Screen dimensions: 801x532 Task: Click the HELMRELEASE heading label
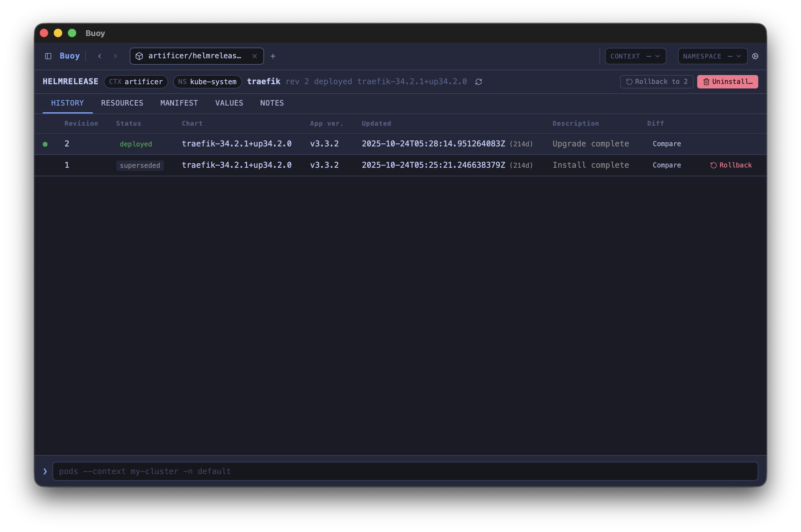[70, 81]
